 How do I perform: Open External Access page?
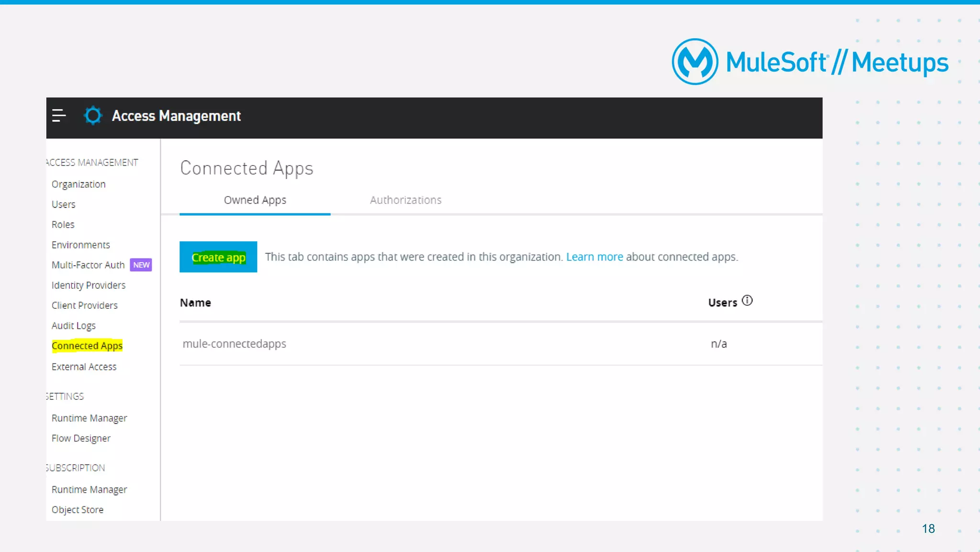tap(84, 367)
